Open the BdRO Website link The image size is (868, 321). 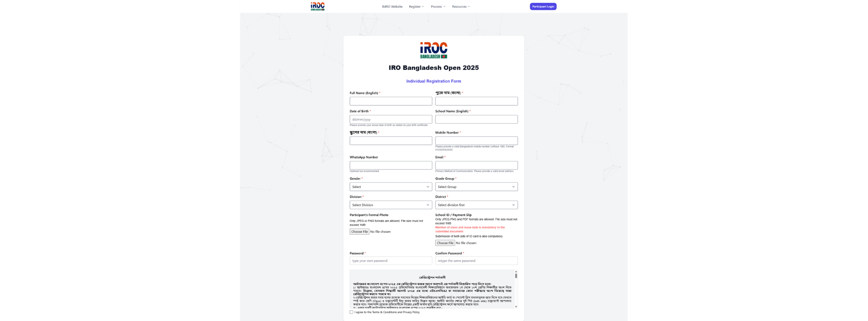392,7
